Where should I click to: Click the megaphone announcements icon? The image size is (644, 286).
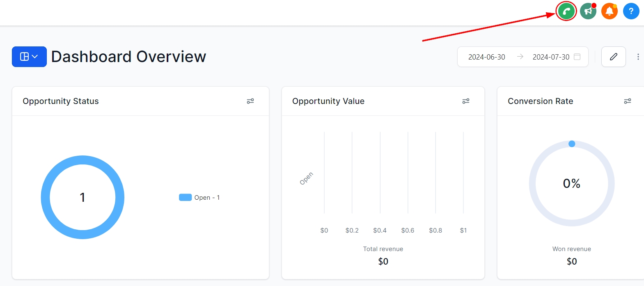tap(588, 11)
